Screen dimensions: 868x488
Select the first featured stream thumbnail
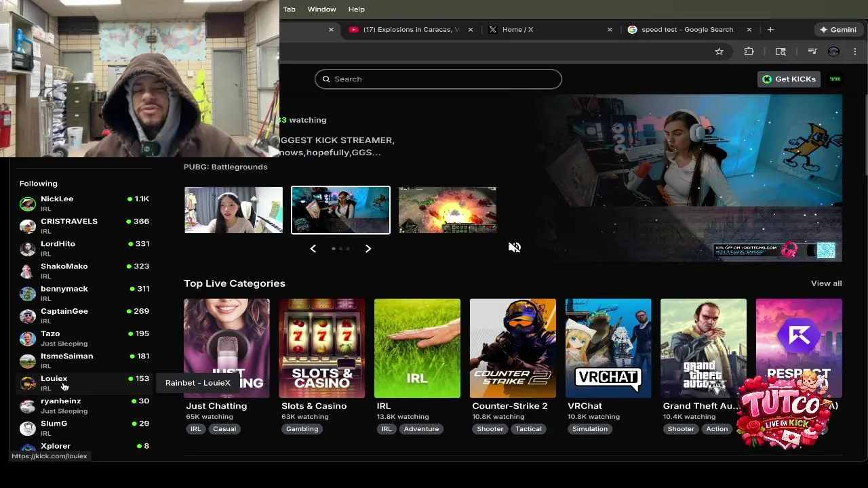pyautogui.click(x=233, y=210)
